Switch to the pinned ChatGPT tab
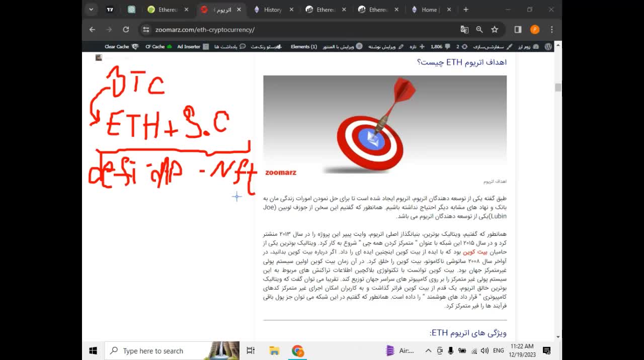 tap(131, 9)
